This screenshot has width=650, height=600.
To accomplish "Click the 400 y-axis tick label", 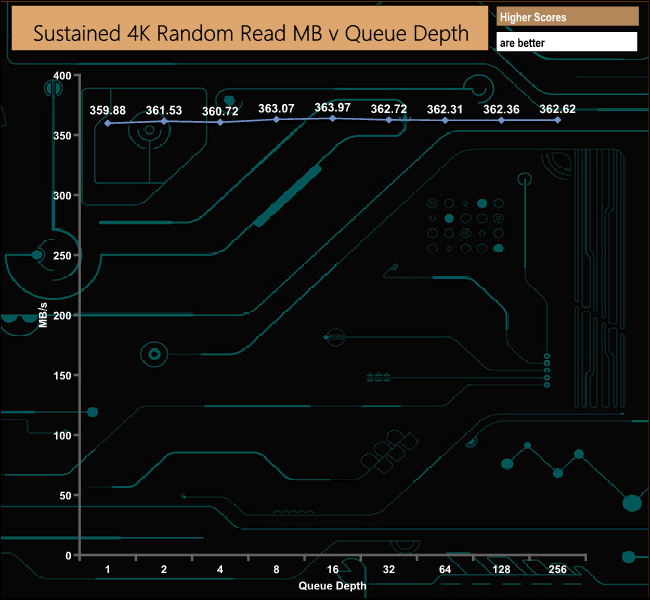I will (x=63, y=76).
